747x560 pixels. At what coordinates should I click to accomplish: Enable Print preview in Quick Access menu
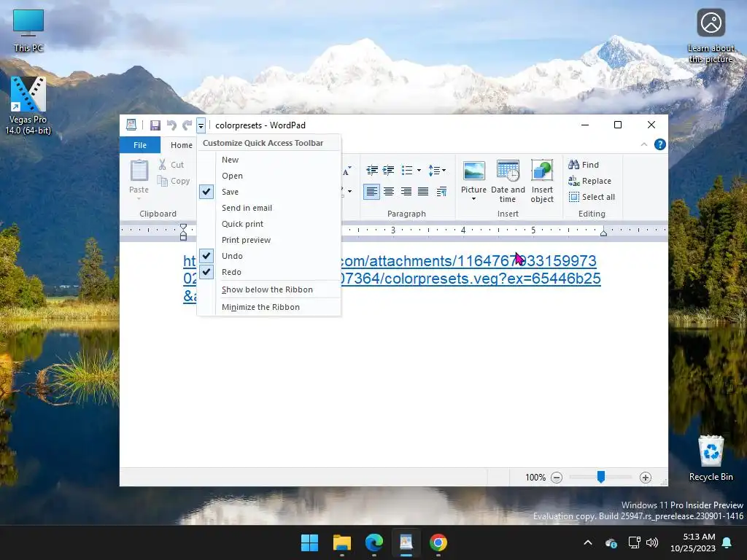click(269, 240)
